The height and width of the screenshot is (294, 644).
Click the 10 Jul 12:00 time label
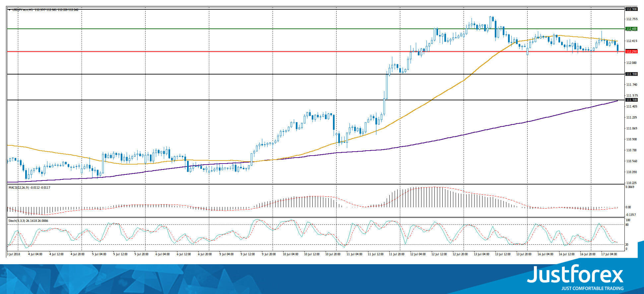(312, 254)
